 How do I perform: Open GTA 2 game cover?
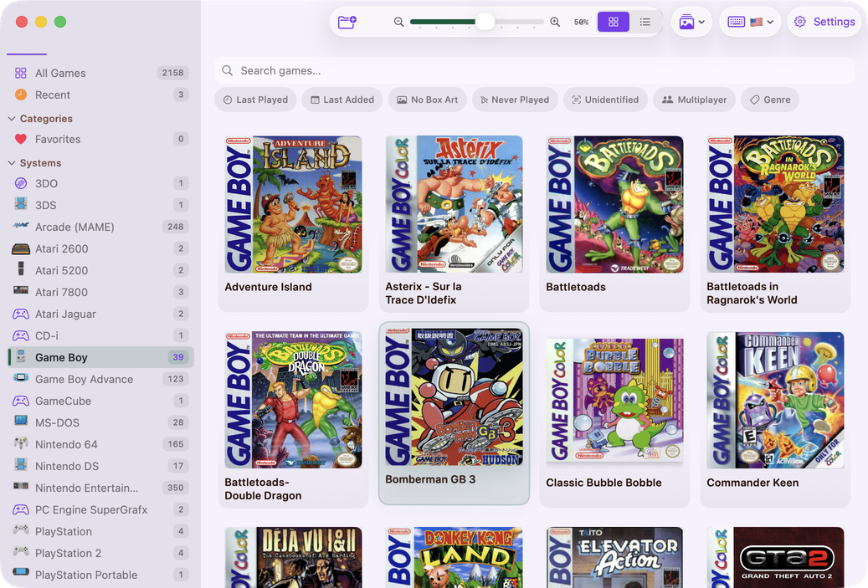775,558
